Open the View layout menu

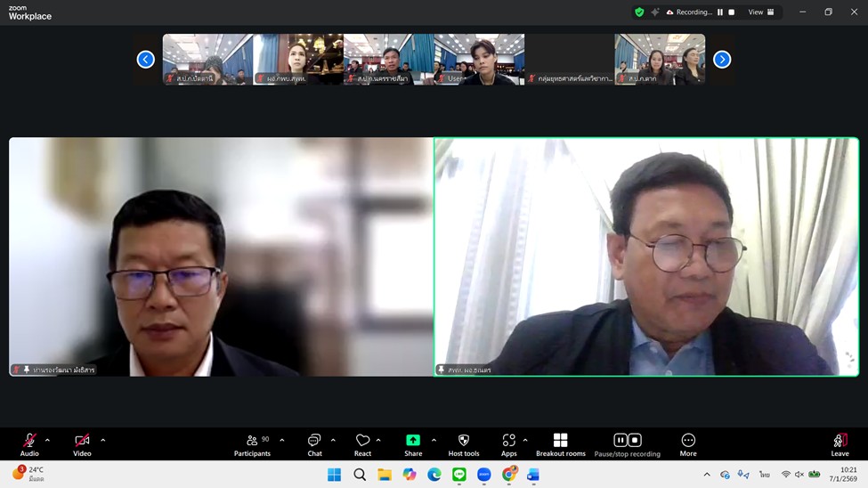click(x=760, y=12)
